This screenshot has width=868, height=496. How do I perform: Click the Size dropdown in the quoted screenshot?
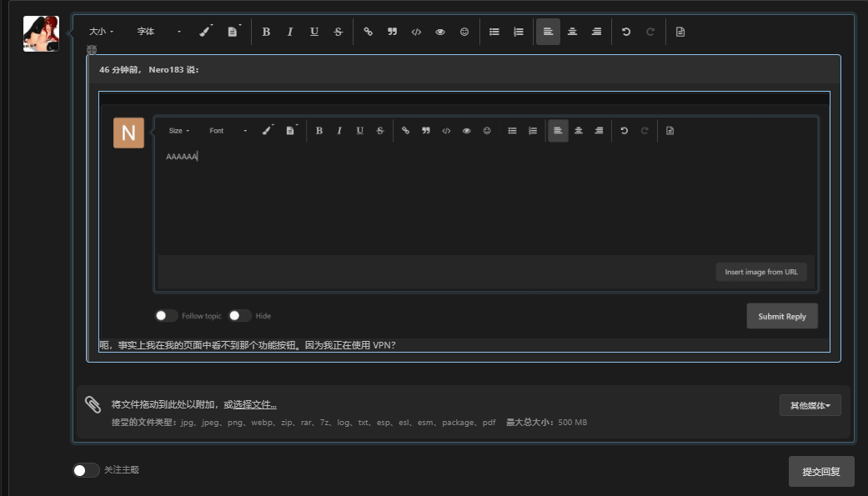pyautogui.click(x=178, y=131)
